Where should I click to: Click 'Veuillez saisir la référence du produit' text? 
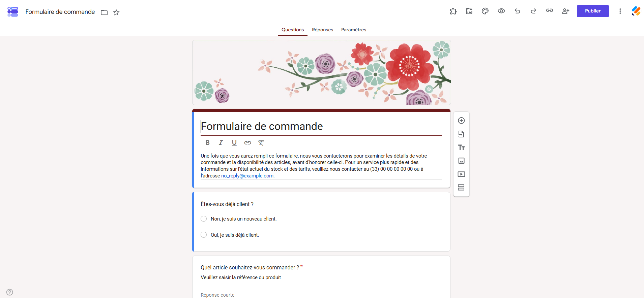coord(241,277)
